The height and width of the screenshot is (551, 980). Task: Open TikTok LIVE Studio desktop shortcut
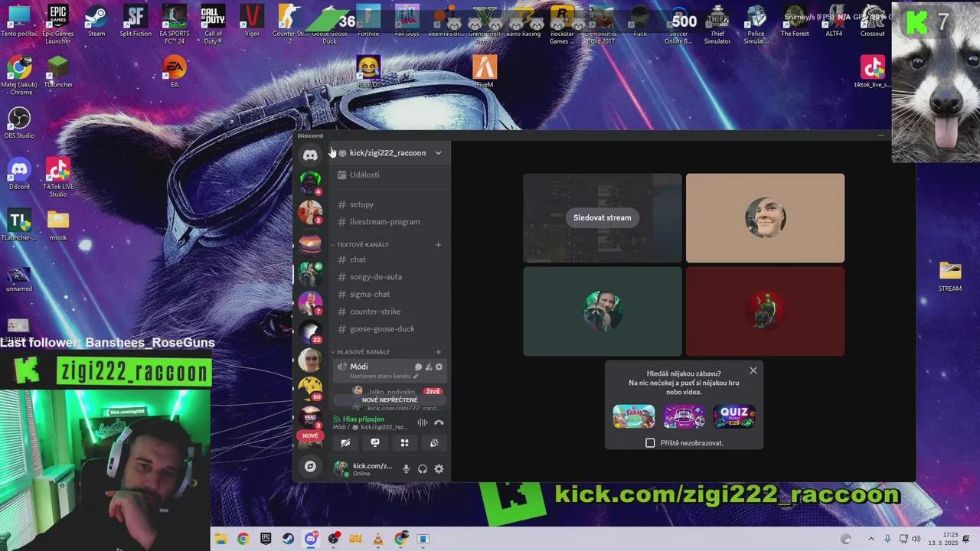pos(58,178)
